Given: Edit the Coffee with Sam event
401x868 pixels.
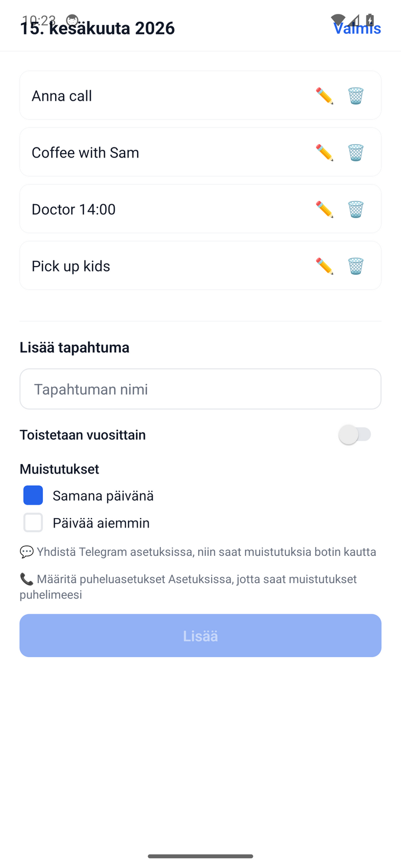Looking at the screenshot, I should 324,152.
